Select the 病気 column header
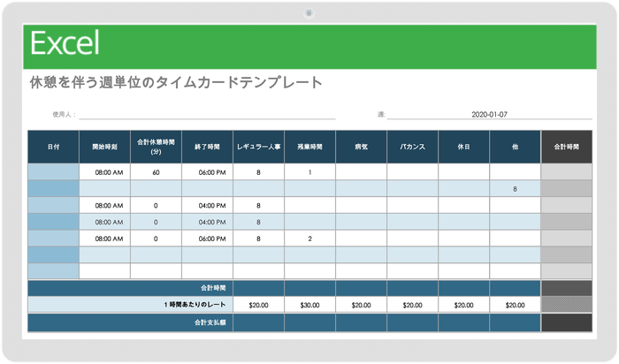The image size is (619, 364). (361, 147)
